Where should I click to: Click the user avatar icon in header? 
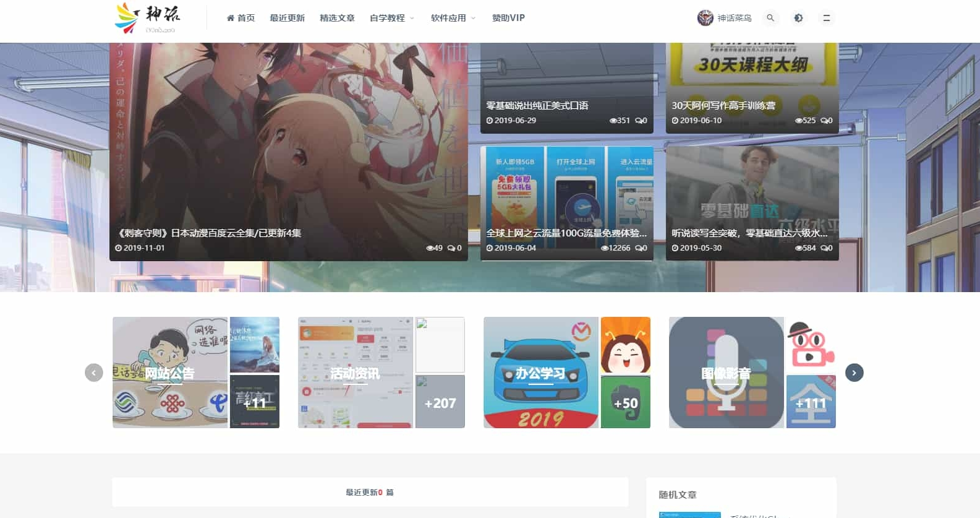(705, 18)
